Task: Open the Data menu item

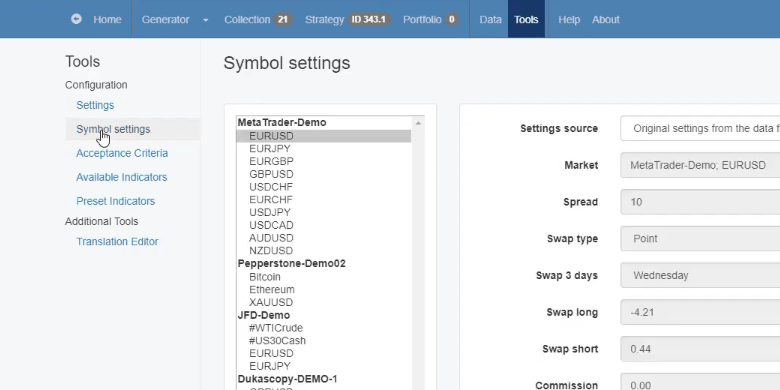Action: click(x=490, y=19)
